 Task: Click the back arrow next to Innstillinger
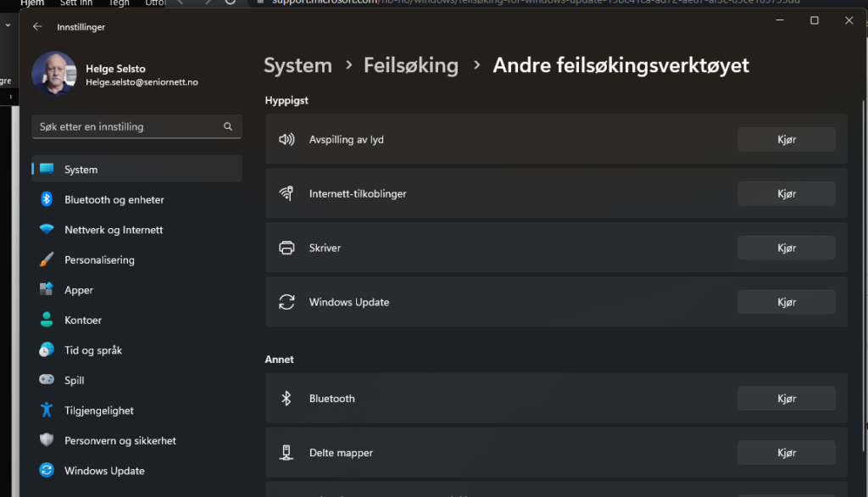coord(36,26)
